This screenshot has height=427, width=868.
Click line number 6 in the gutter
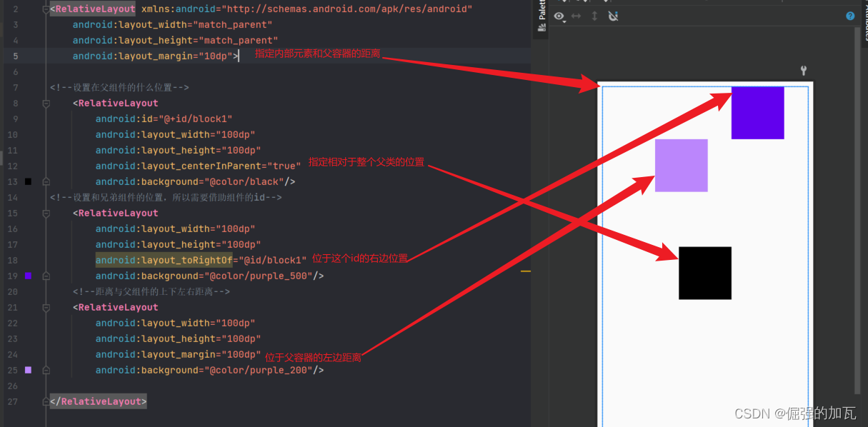tap(16, 72)
